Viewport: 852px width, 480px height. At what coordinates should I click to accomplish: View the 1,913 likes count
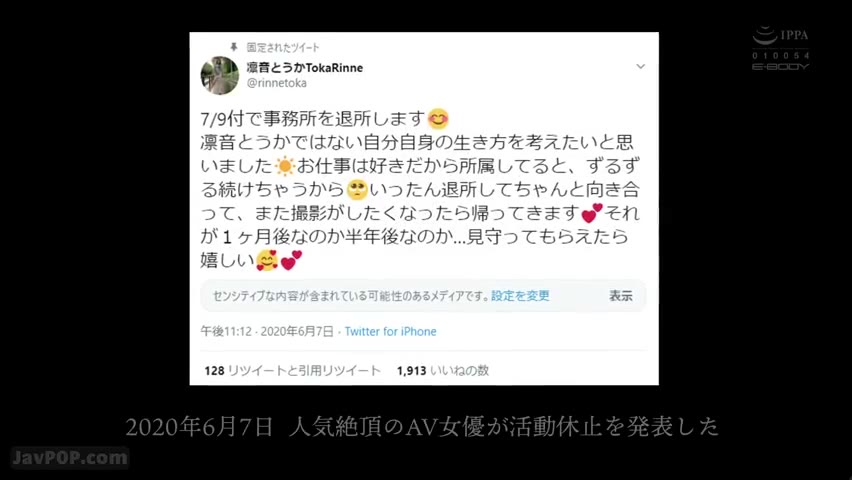[x=443, y=371]
